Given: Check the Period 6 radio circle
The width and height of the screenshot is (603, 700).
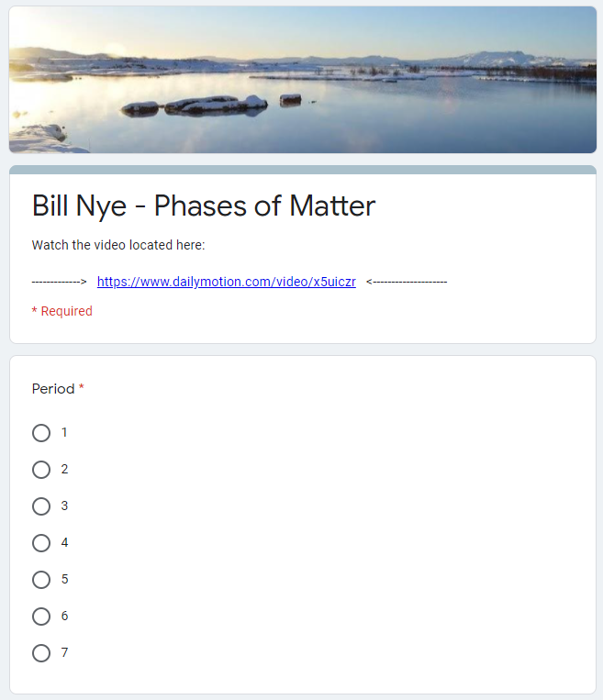Looking at the screenshot, I should pos(41,617).
